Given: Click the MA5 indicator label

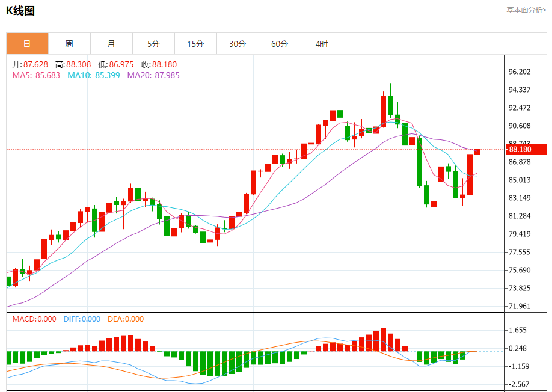Looking at the screenshot, I should click(x=36, y=75).
